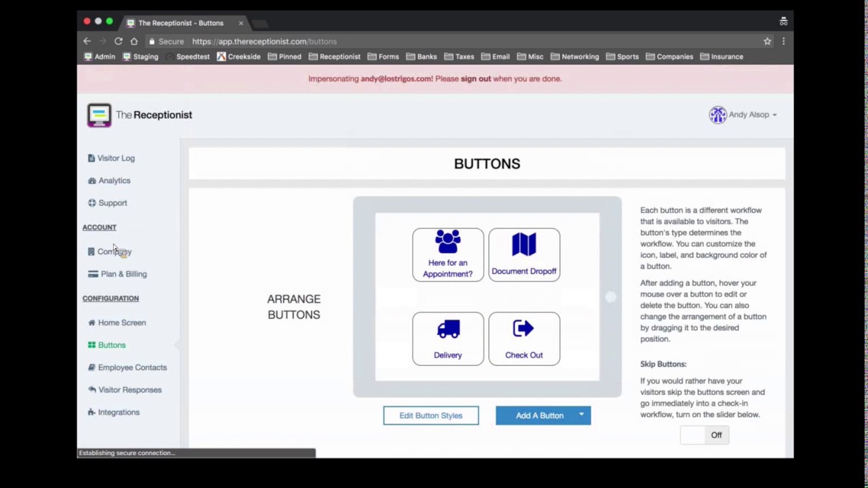868x488 pixels.
Task: Click The Receptionist logo icon
Action: click(99, 115)
